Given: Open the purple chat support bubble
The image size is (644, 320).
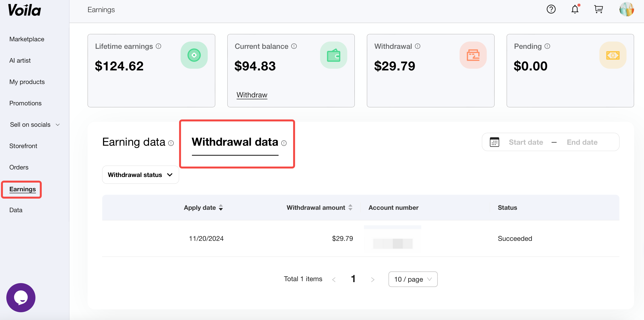Looking at the screenshot, I should pos(21,297).
